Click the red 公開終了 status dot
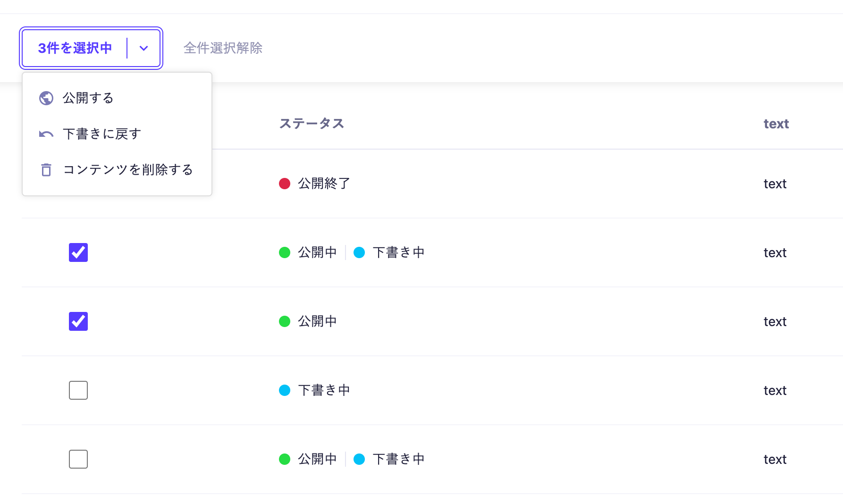The width and height of the screenshot is (843, 504). (x=285, y=184)
